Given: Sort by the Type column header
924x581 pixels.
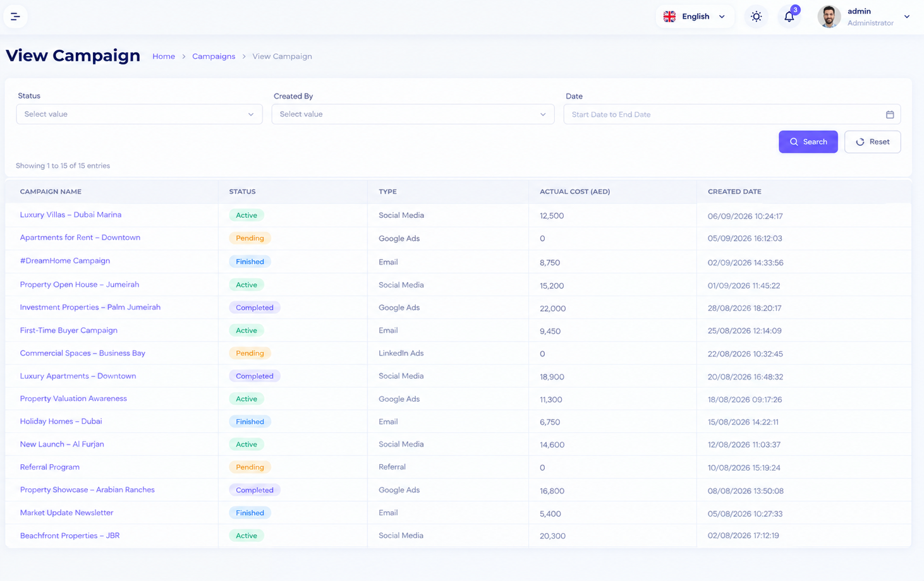Looking at the screenshot, I should (387, 191).
